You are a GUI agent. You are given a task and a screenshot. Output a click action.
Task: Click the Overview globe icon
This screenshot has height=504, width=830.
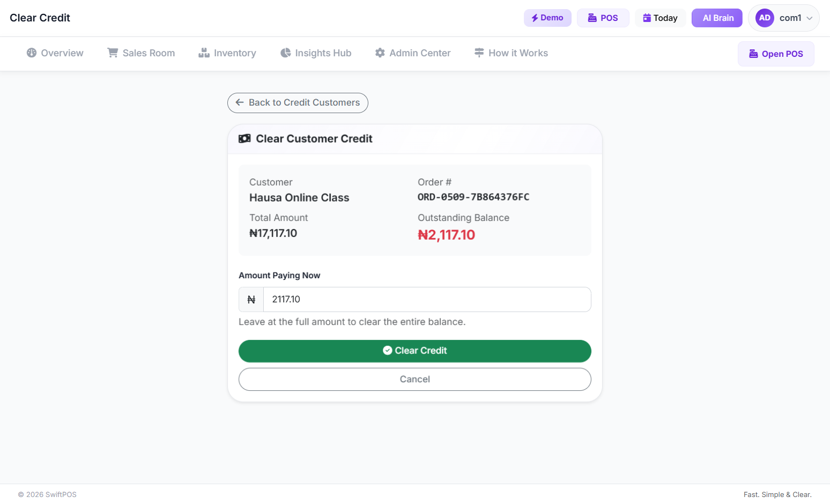(32, 53)
